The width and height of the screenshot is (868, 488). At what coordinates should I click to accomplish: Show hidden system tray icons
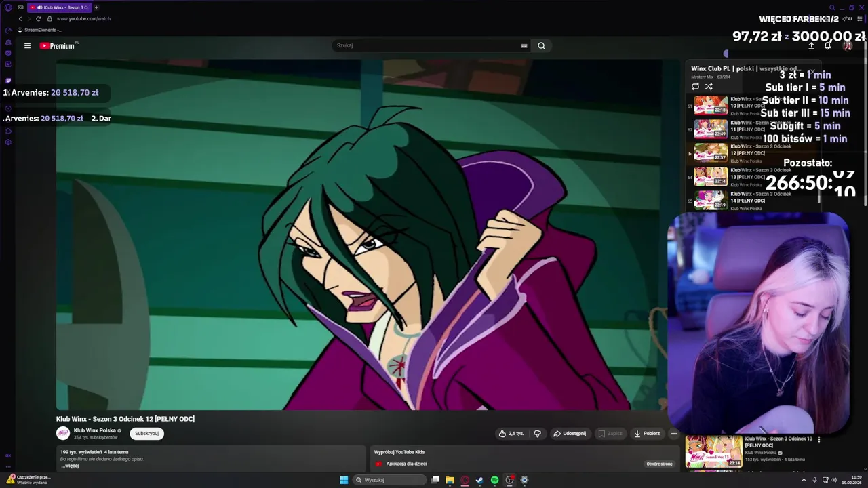pos(804,480)
